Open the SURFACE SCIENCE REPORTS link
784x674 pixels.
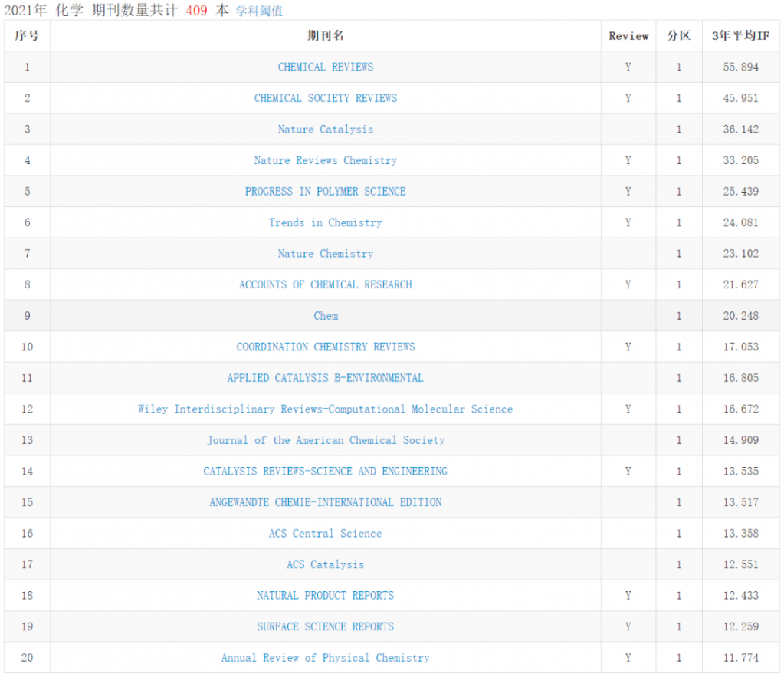tap(326, 626)
